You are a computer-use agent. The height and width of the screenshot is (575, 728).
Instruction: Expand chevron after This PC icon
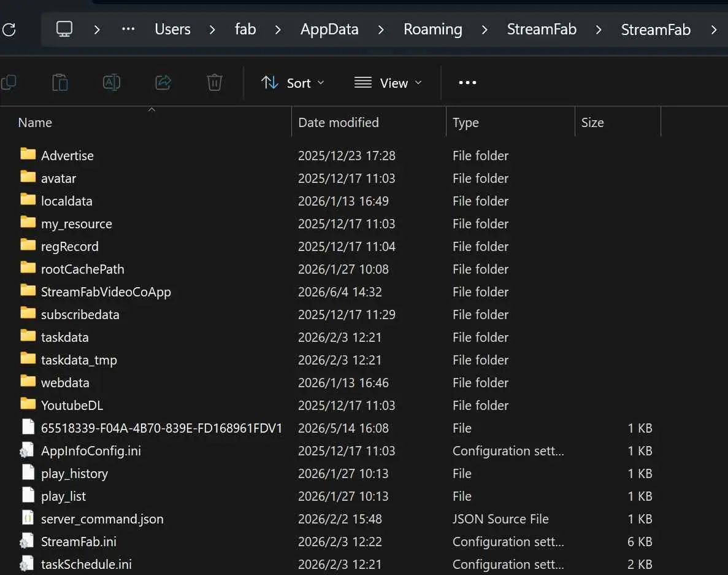coord(96,29)
